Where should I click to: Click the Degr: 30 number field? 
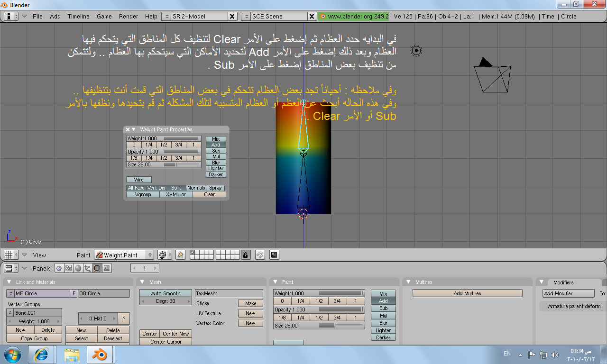point(166,301)
